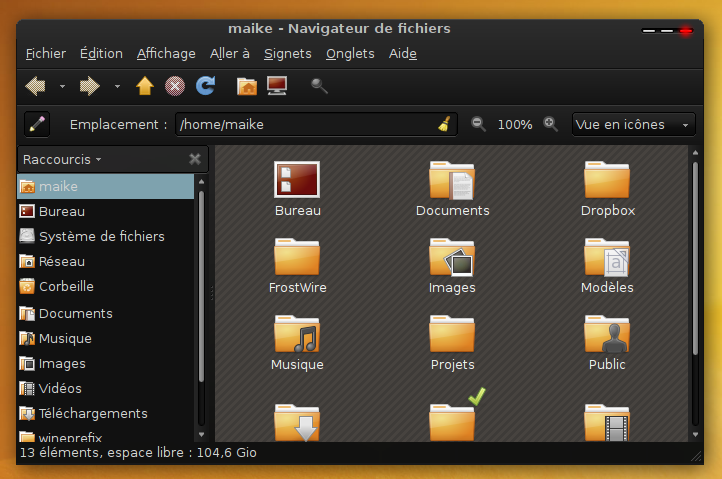Image resolution: width=722 pixels, height=479 pixels.
Task: Select Bureau in the sidebar
Action: click(x=105, y=211)
